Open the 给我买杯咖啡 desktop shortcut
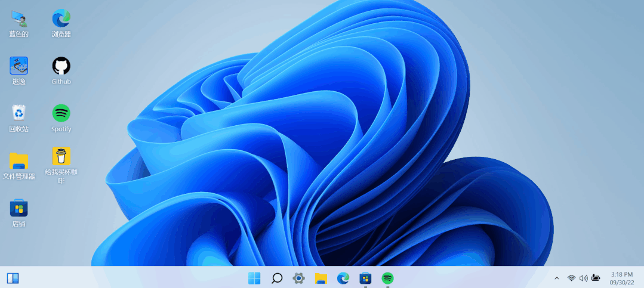 point(61,157)
